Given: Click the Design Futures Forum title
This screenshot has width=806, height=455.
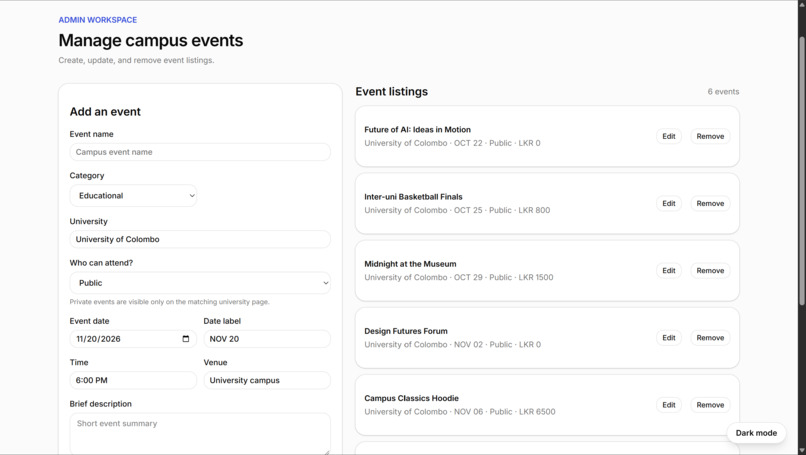Looking at the screenshot, I should coord(406,331).
